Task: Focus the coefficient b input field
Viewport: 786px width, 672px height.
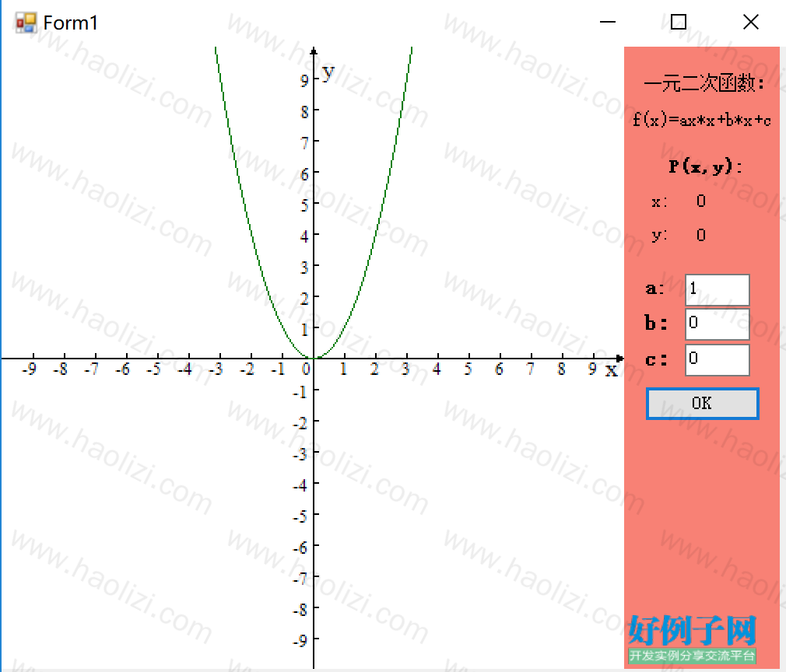Action: [x=718, y=324]
